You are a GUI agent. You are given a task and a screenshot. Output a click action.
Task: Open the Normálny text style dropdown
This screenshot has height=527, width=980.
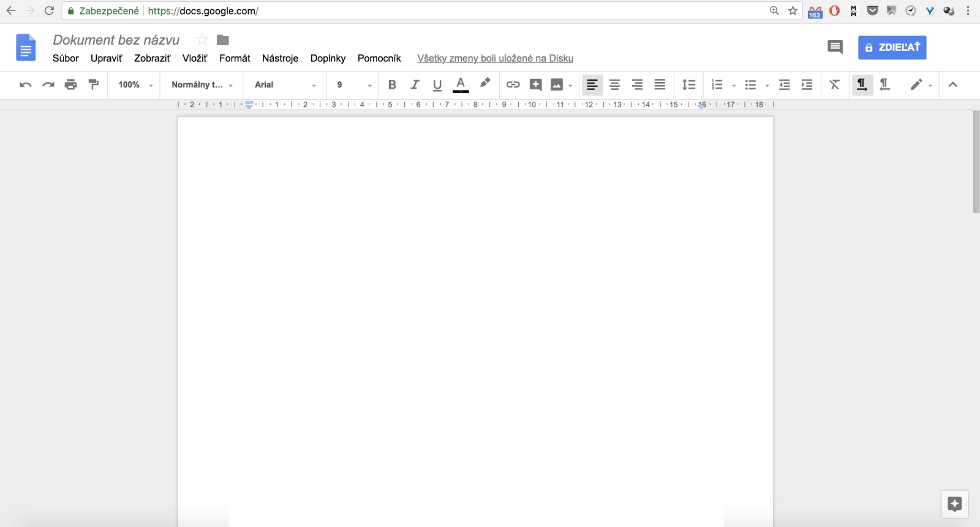click(202, 85)
